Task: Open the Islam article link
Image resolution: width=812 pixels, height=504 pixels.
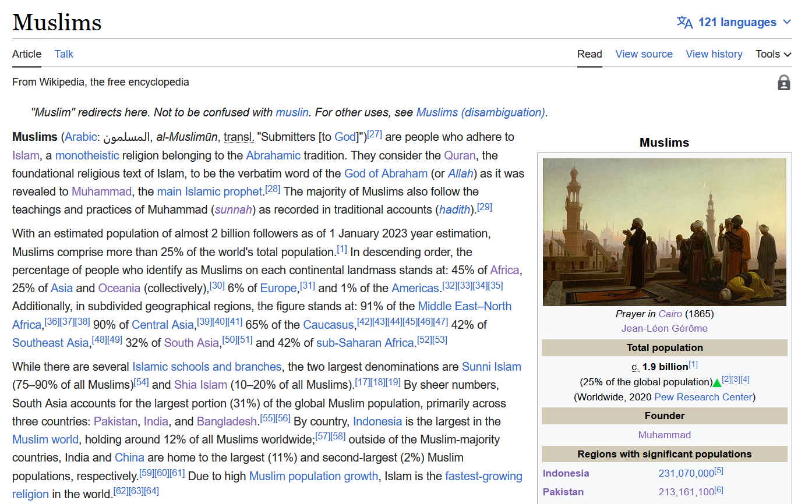Action: click(26, 155)
